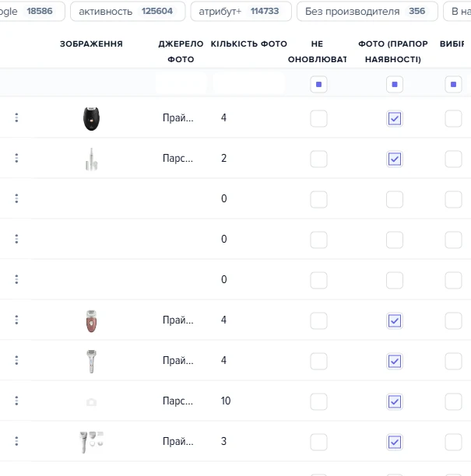The height and width of the screenshot is (476, 471).
Task: Click 'Прай...' source in 3-photo row
Action: (x=178, y=442)
